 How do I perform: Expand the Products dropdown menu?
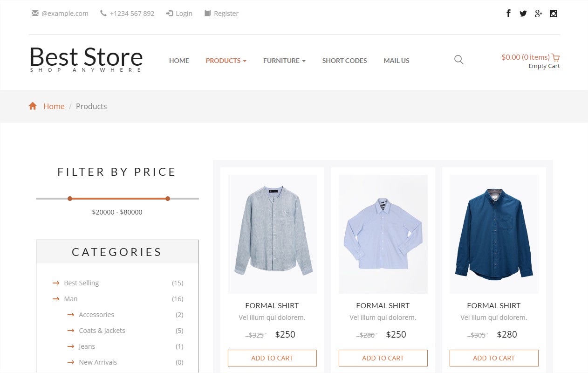(226, 61)
